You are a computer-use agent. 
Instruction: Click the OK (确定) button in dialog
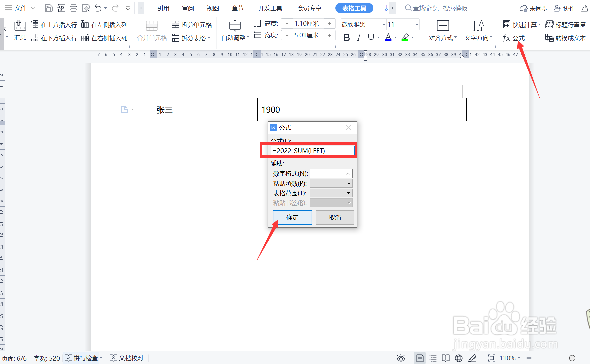[x=292, y=217]
